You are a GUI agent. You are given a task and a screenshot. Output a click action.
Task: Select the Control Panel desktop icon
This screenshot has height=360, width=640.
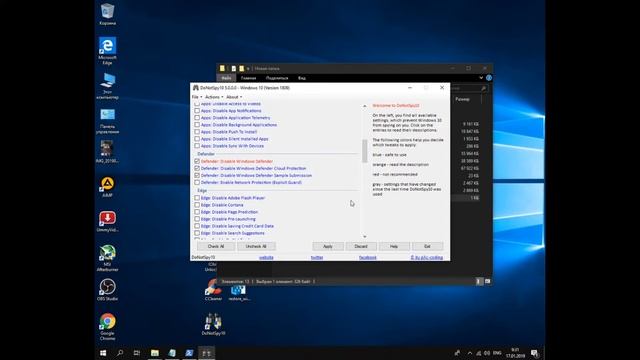(107, 121)
